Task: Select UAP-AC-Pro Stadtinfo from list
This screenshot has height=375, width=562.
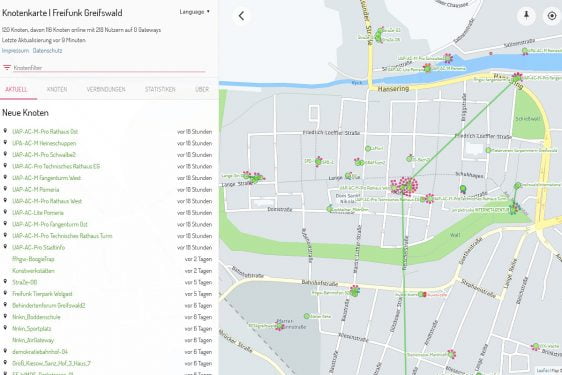Action: (x=38, y=247)
